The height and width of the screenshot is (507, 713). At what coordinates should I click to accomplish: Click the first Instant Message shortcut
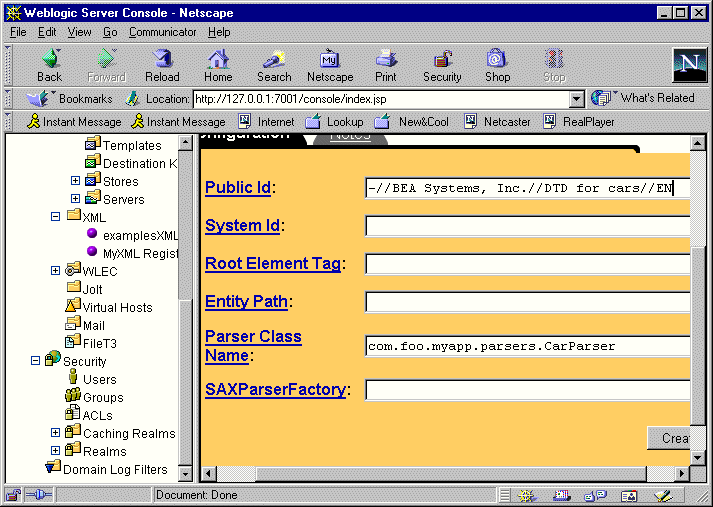74,121
